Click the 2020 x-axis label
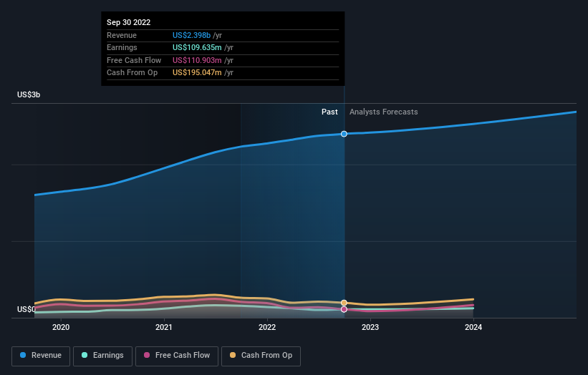 tap(61, 327)
